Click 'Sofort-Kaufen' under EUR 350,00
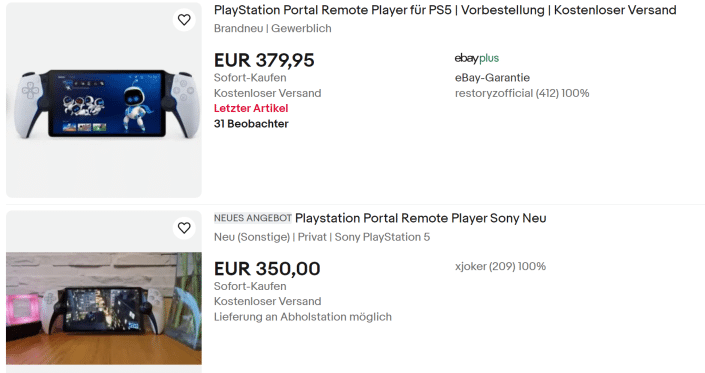This screenshot has height=373, width=705. (x=250, y=286)
